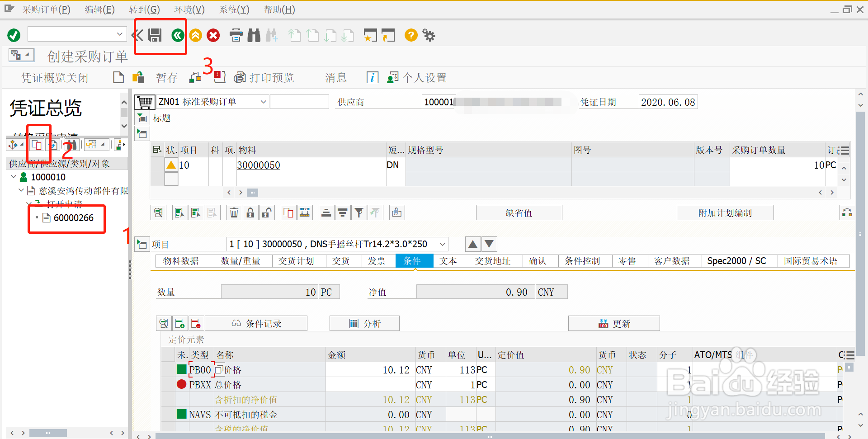This screenshot has width=868, height=439.
Task: Select the empty second item row selector
Action: (157, 179)
